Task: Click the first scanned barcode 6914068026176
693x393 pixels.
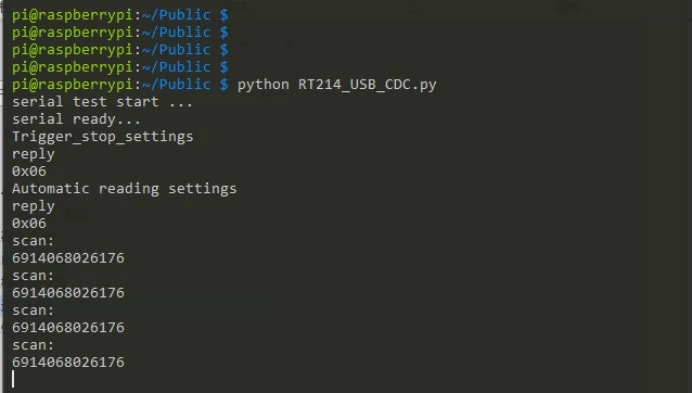Action: click(68, 258)
